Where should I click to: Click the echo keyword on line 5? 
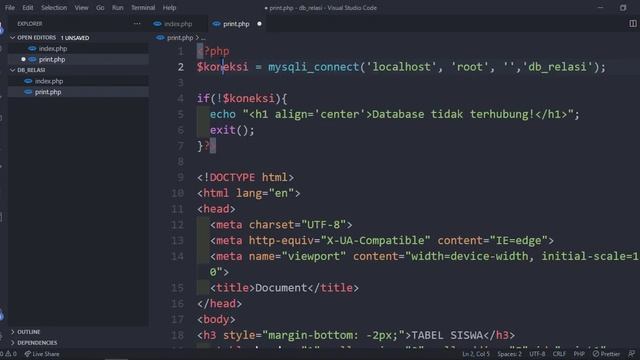(223, 114)
